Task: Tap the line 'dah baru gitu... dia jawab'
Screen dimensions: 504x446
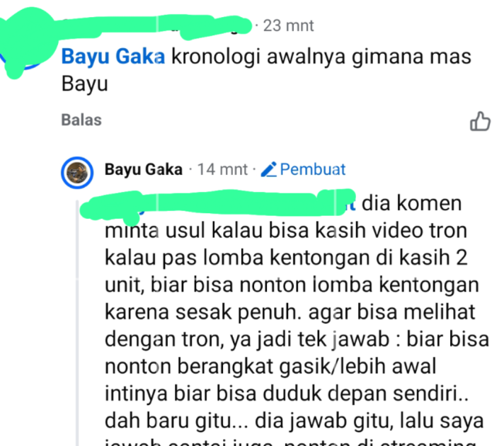Action: coord(294,421)
